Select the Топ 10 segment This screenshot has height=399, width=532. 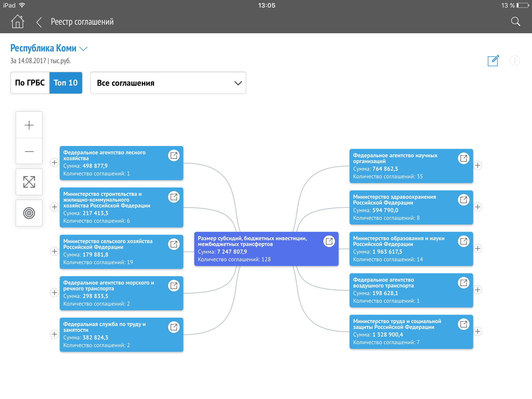click(66, 83)
